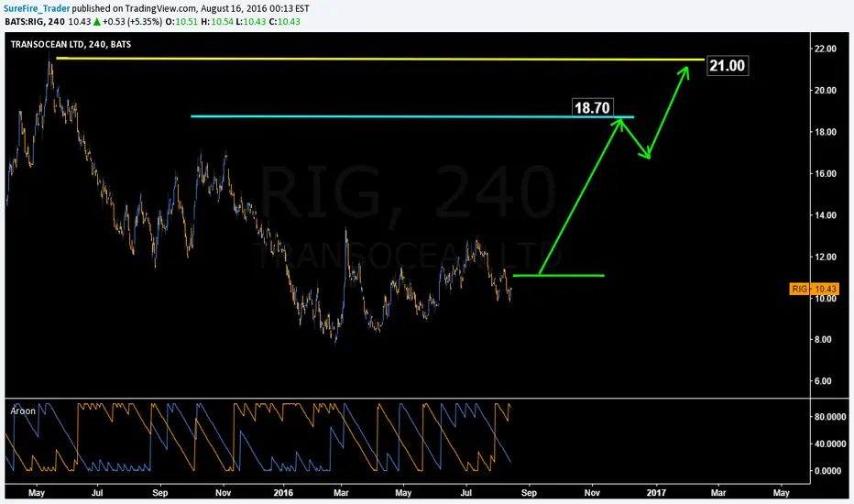Click the yellow horizontal line at 21.00
The width and height of the screenshot is (854, 504).
[x=379, y=59]
